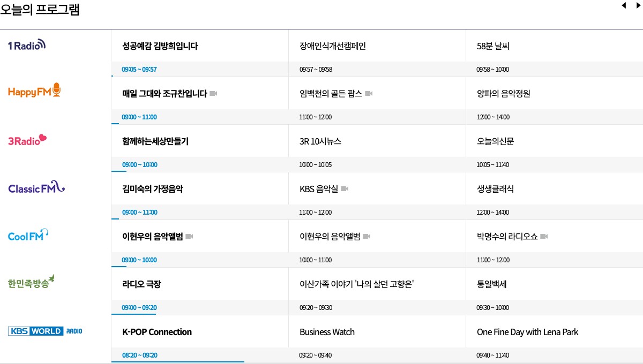Open the 1Radio channel logo
This screenshot has height=364, width=643.
point(27,45)
